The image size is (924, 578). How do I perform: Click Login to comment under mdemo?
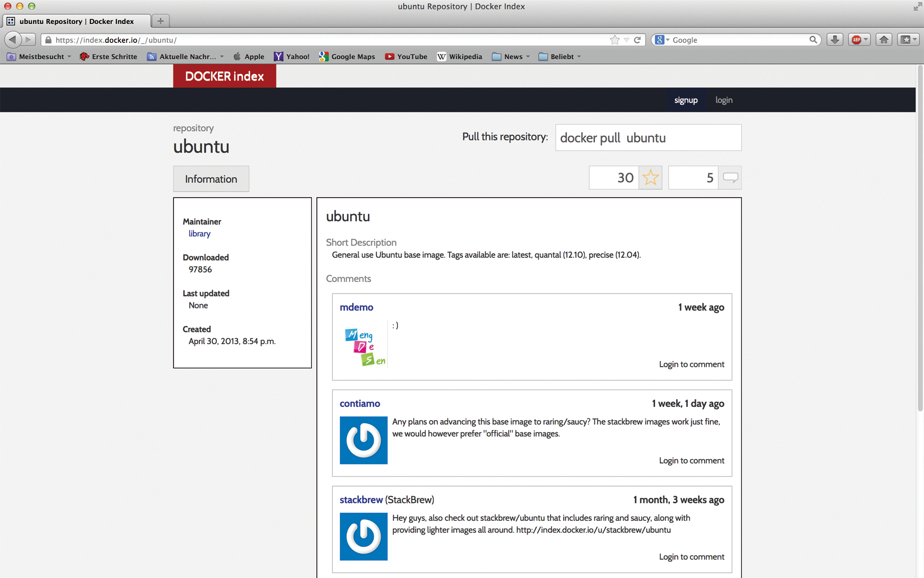tap(691, 364)
